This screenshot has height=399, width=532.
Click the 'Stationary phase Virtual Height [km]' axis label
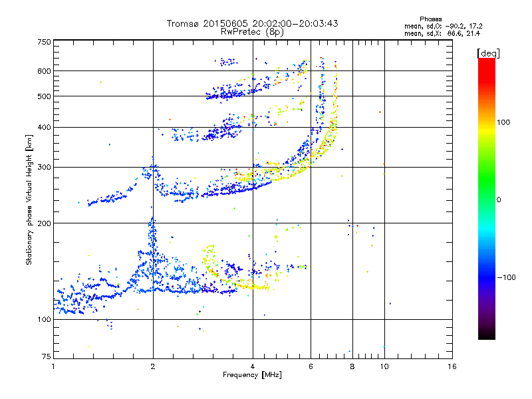pos(29,200)
